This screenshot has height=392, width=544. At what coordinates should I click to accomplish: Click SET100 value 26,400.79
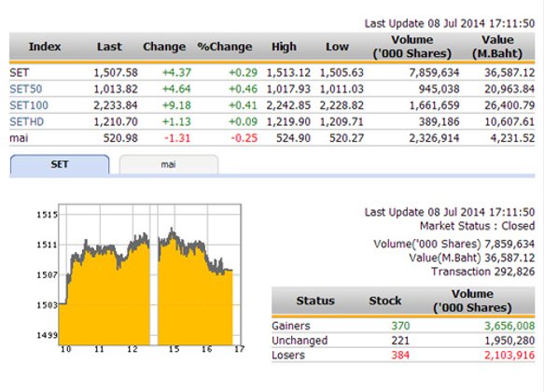click(509, 105)
